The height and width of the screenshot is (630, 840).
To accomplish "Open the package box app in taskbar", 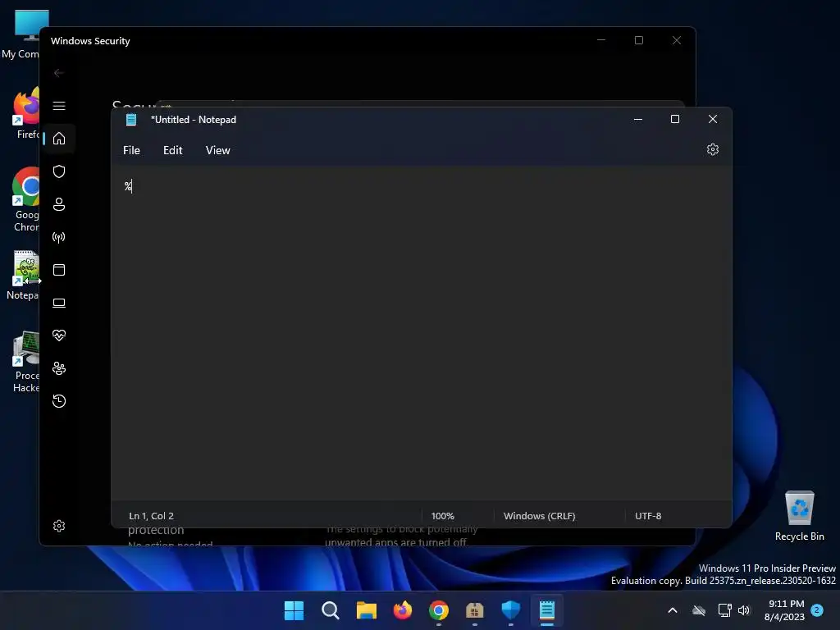I will (x=475, y=610).
